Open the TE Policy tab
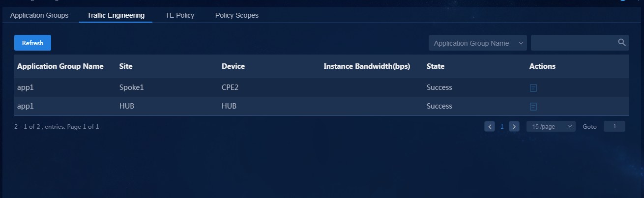This screenshot has height=198, width=644. tap(180, 15)
